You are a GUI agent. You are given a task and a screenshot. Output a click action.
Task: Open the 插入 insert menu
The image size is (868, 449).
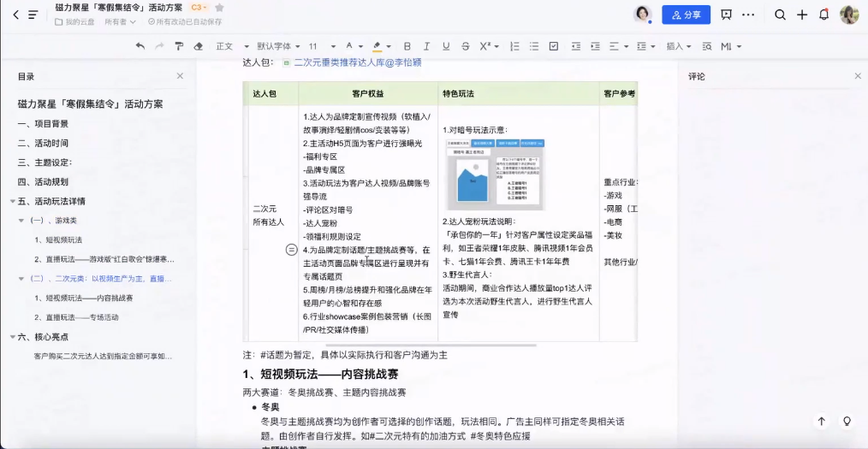679,46
